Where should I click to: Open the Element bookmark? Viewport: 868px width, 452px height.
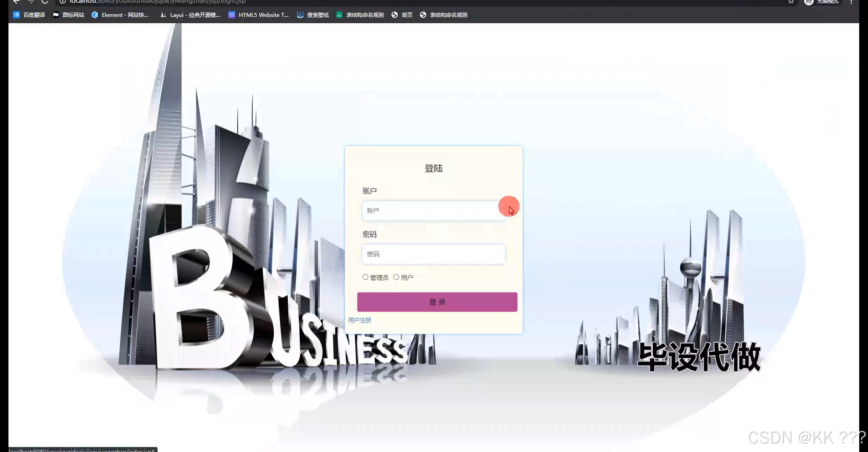tap(120, 15)
